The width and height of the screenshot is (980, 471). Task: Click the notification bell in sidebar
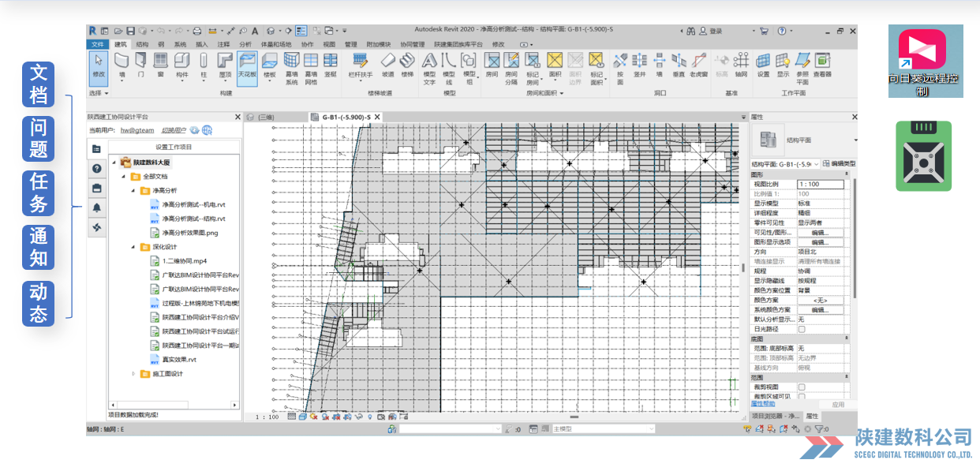(x=97, y=207)
